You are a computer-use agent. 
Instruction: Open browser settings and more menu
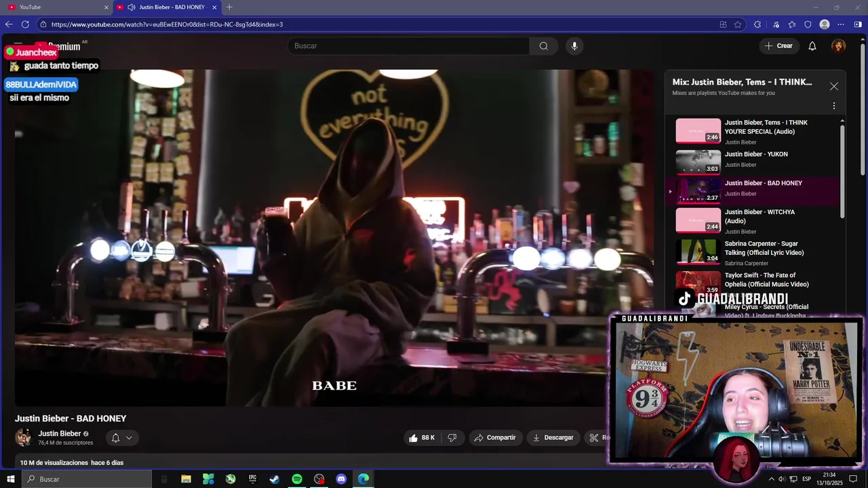coord(841,24)
